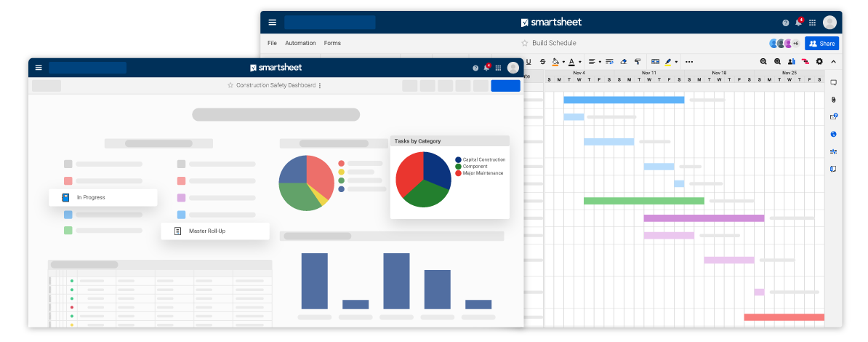
Task: Click the blue Gantt bar under Nov 4
Action: (624, 100)
